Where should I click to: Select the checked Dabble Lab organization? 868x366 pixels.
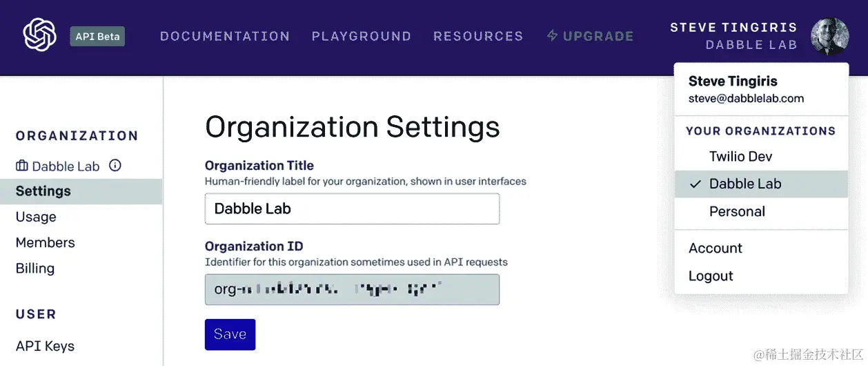click(x=761, y=184)
